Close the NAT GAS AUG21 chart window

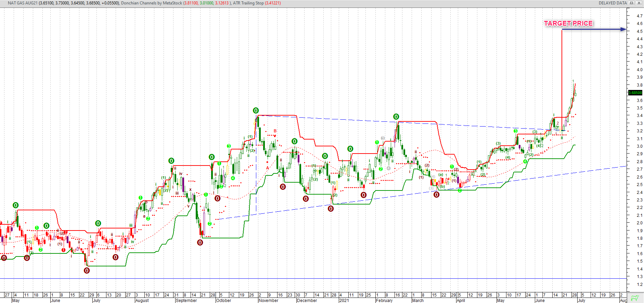(639, 3)
